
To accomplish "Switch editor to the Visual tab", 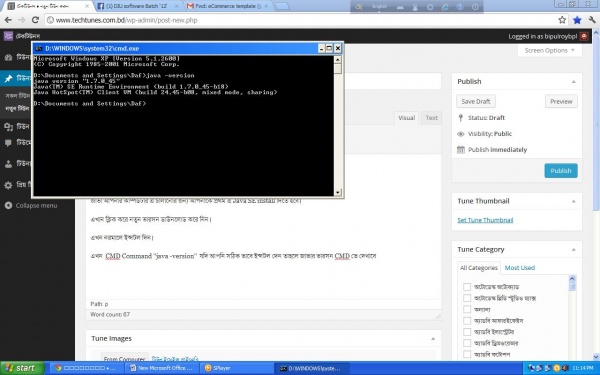I will pyautogui.click(x=406, y=118).
